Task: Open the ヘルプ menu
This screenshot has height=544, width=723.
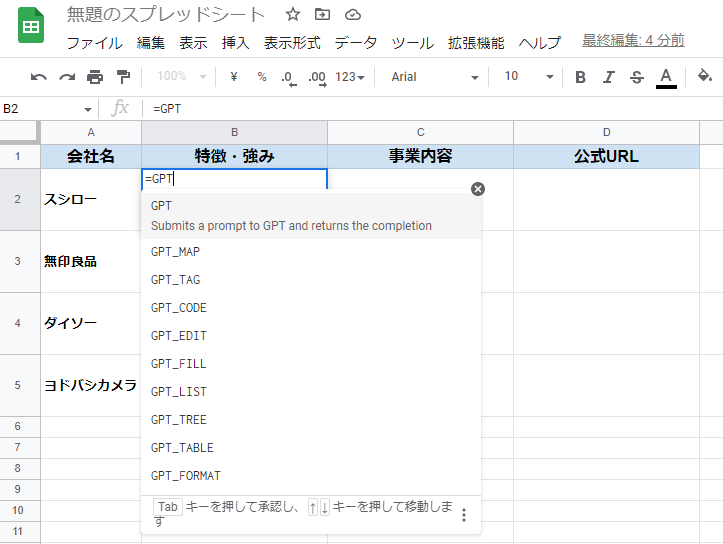Action: click(540, 42)
